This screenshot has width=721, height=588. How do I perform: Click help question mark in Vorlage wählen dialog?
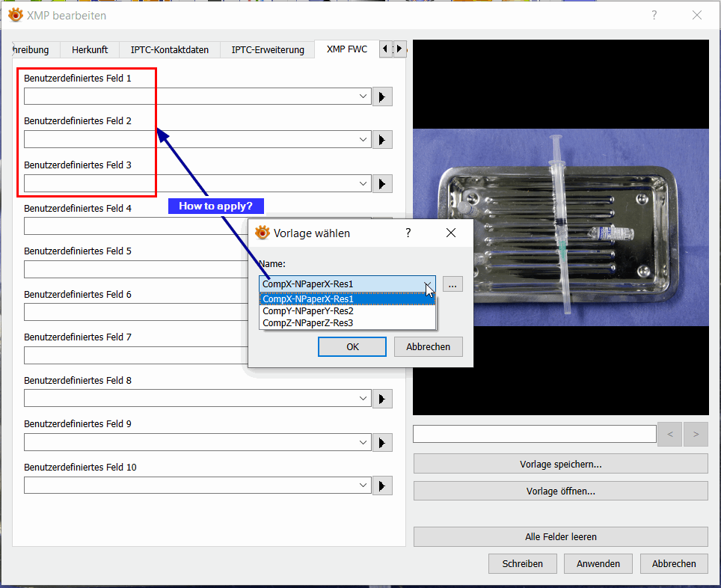pyautogui.click(x=408, y=233)
